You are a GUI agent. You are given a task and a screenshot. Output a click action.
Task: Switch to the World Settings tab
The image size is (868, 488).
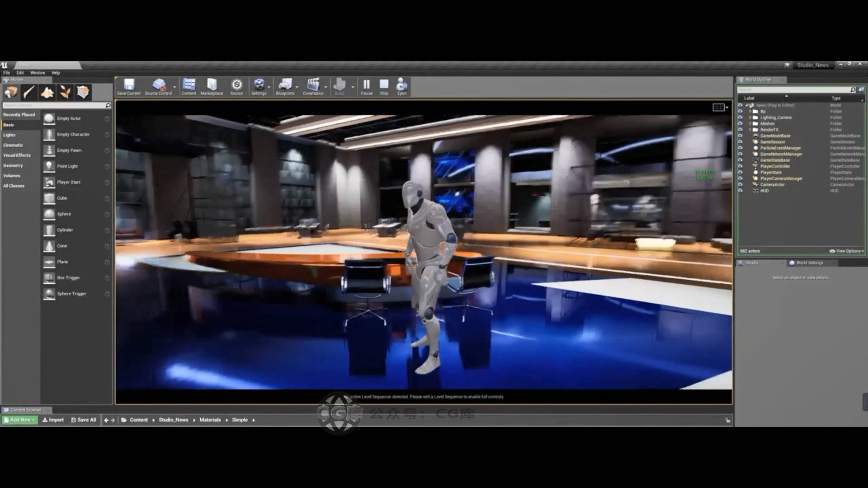pyautogui.click(x=809, y=263)
